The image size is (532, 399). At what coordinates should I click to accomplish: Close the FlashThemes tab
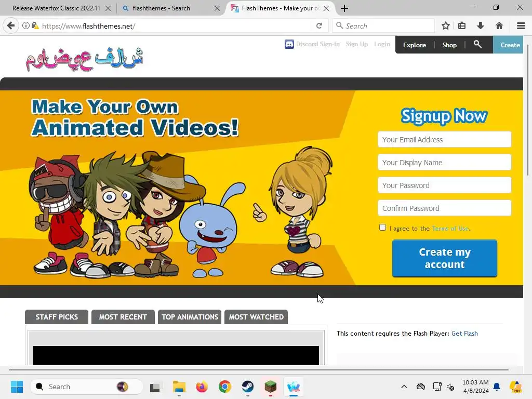point(326,8)
